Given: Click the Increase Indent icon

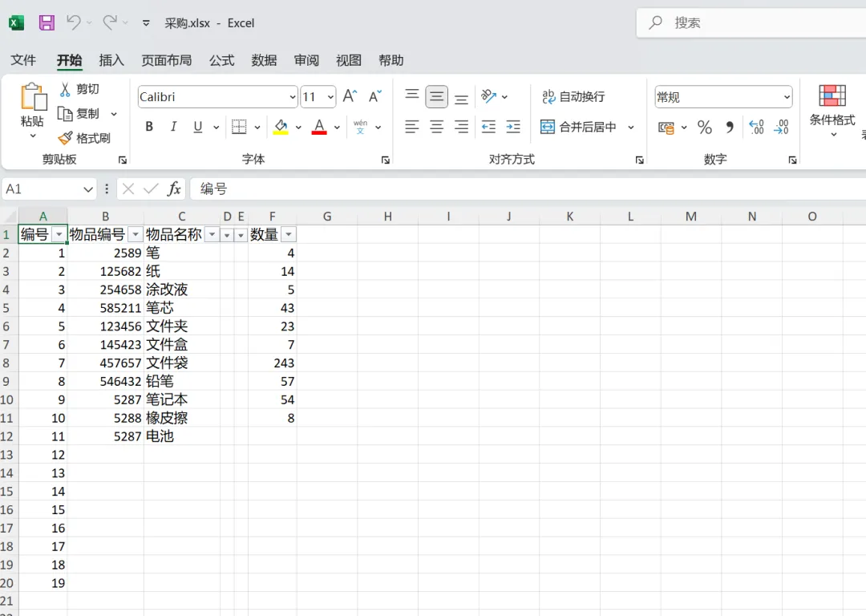Looking at the screenshot, I should click(513, 127).
